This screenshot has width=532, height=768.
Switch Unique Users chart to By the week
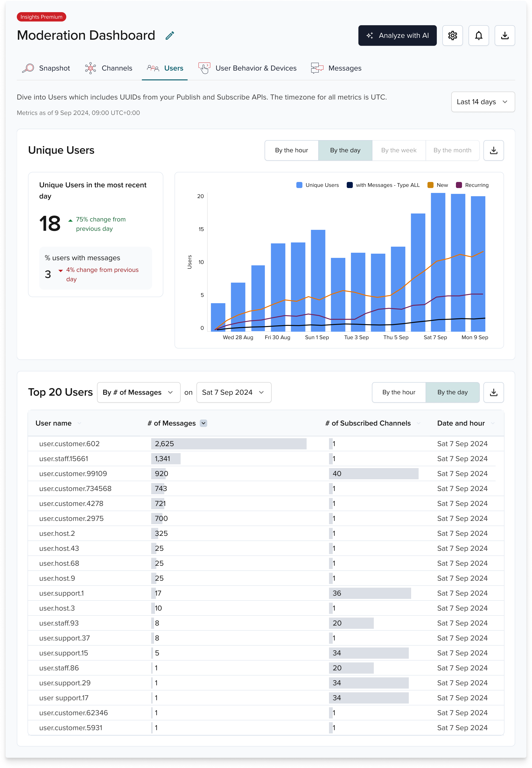point(399,150)
